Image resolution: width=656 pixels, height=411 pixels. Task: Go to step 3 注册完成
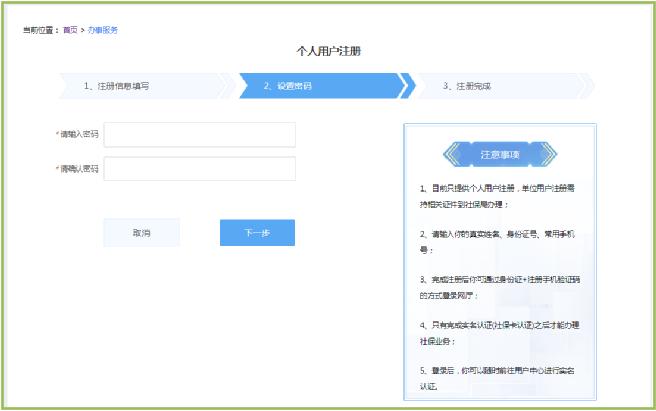tap(467, 86)
